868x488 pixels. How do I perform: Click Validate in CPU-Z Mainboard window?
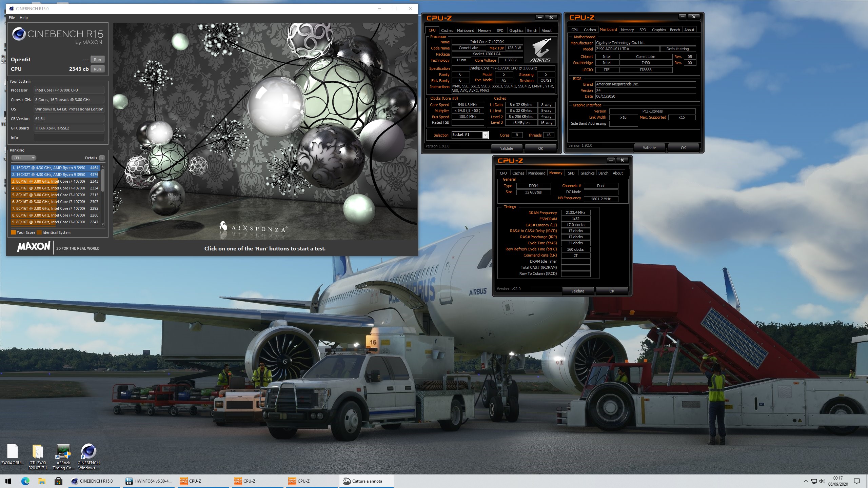649,148
